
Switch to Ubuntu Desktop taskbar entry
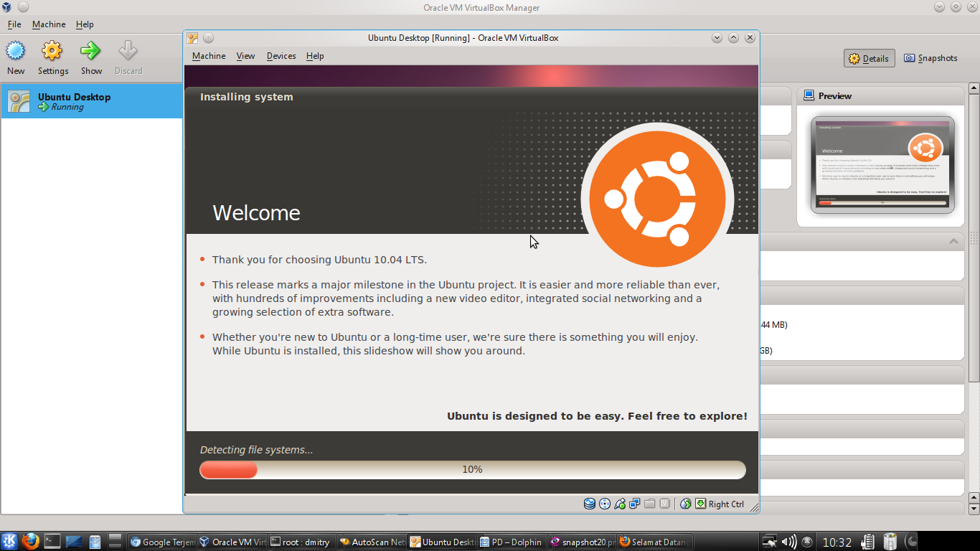click(x=441, y=542)
